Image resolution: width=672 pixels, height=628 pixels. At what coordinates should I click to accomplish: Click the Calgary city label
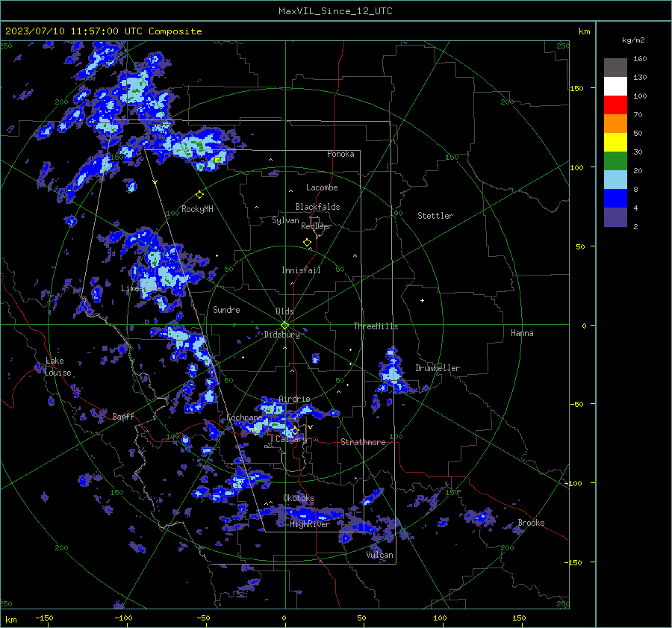291,439
